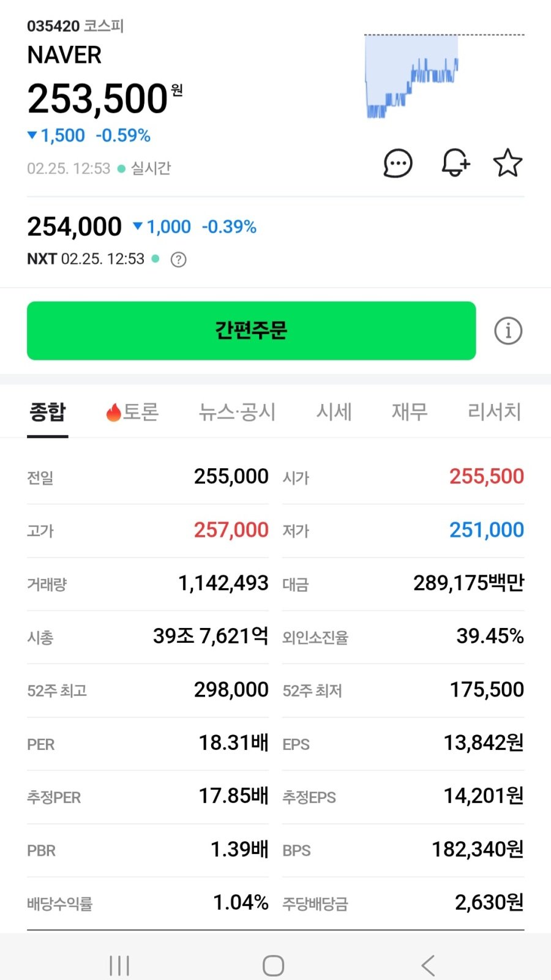Open the NXT help question mark icon

[x=178, y=260]
